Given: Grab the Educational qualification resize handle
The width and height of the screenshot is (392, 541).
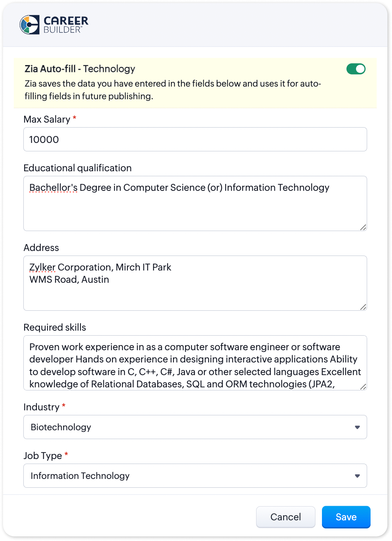Looking at the screenshot, I should point(363,227).
